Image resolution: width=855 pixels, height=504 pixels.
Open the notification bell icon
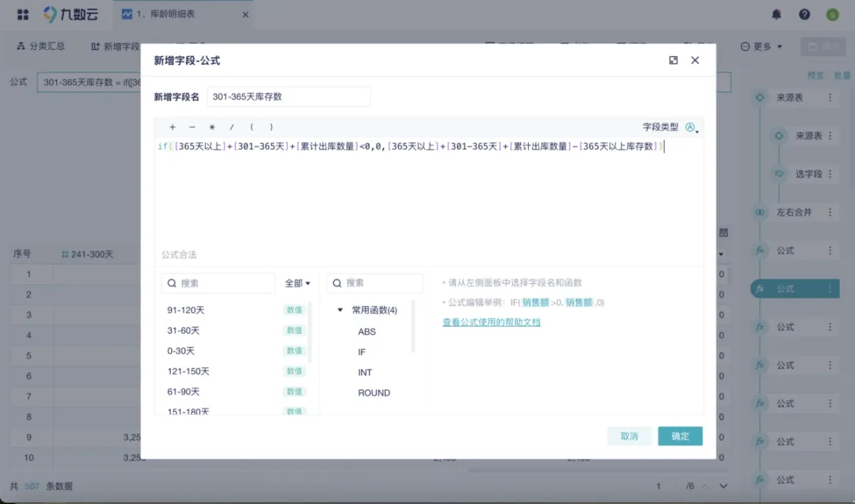(x=777, y=14)
